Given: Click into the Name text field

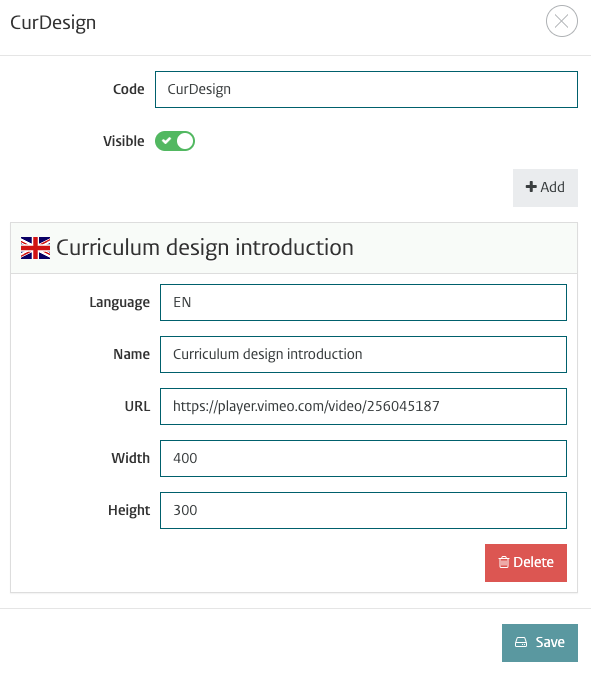Looking at the screenshot, I should click(363, 354).
